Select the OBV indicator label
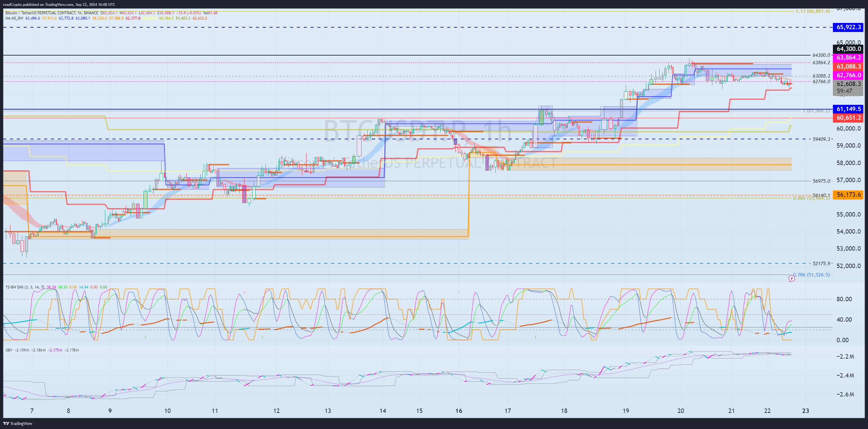This screenshot has height=429, width=868. coord(9,350)
